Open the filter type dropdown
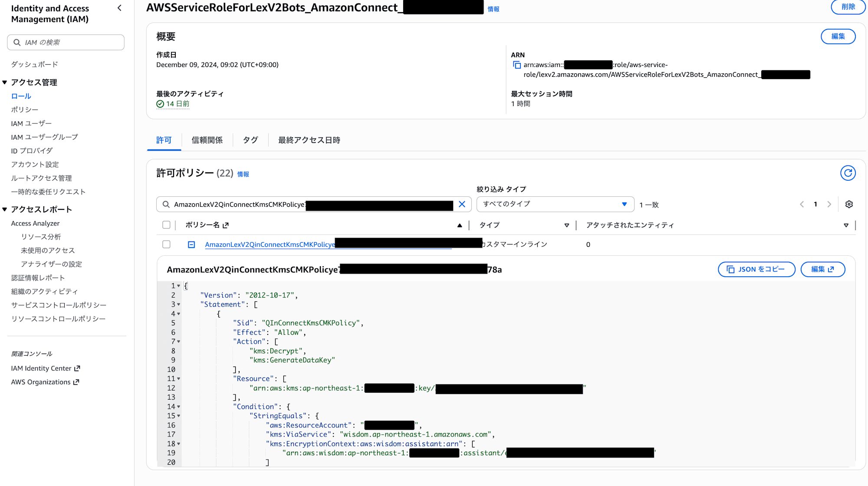This screenshot has height=486, width=868. pyautogui.click(x=555, y=204)
